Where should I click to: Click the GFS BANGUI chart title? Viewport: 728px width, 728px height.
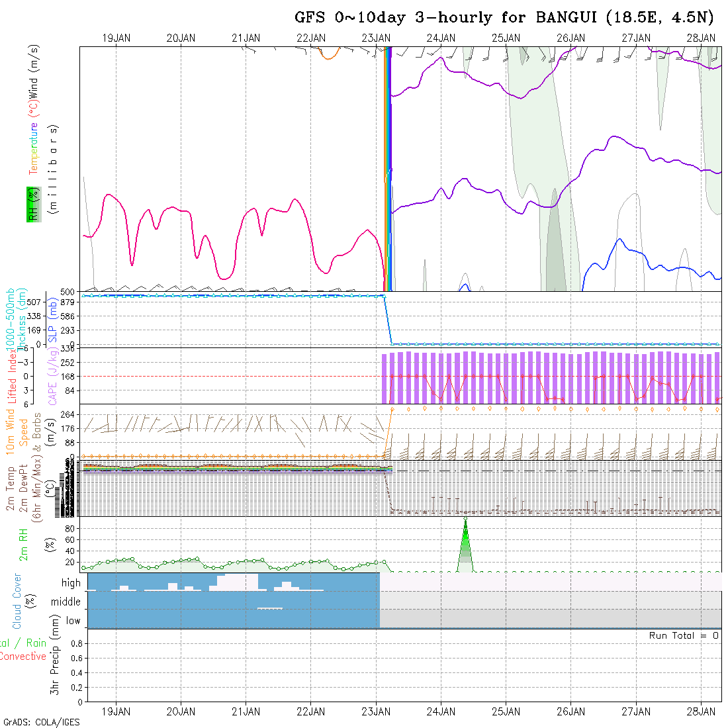tap(503, 18)
